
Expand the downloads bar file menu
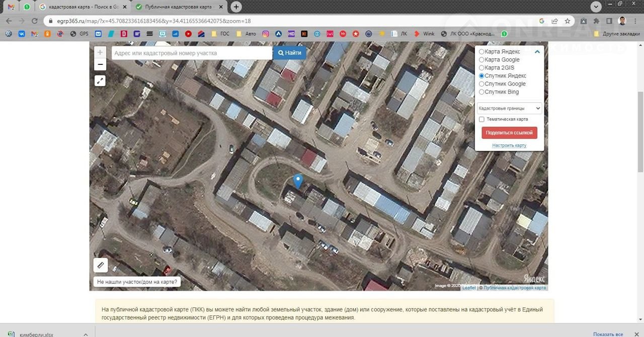tap(86, 334)
